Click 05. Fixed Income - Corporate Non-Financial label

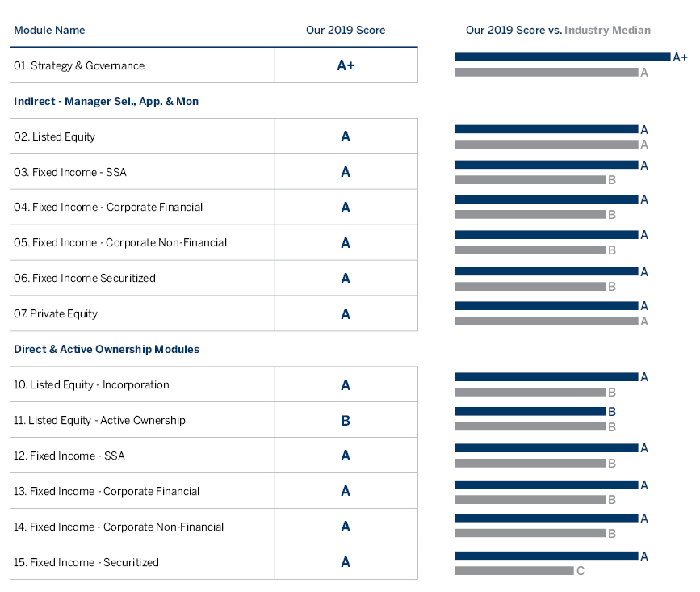point(120,243)
